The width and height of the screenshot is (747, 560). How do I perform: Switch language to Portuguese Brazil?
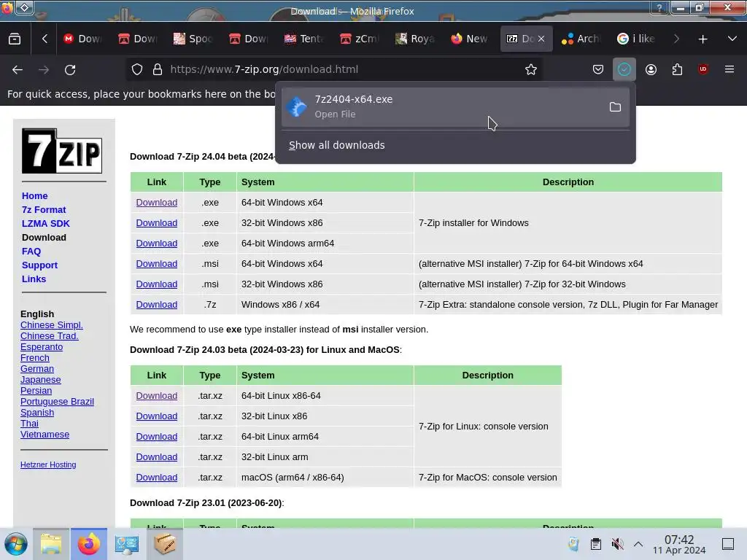point(57,402)
